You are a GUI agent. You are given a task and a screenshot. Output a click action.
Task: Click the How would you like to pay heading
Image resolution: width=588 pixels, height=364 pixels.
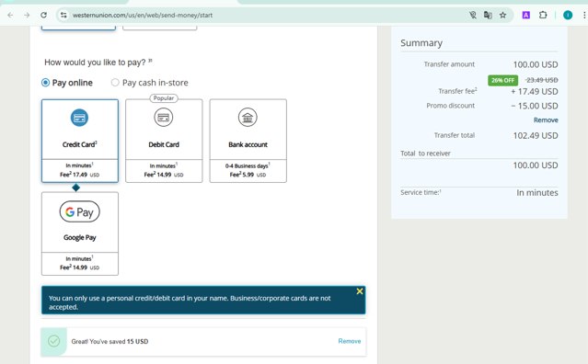coord(98,63)
